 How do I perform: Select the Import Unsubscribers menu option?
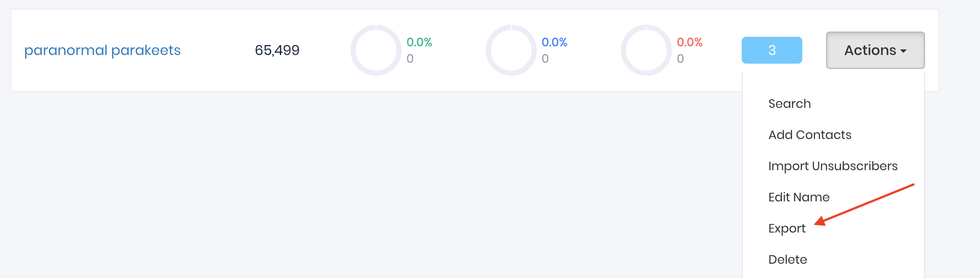(x=833, y=166)
